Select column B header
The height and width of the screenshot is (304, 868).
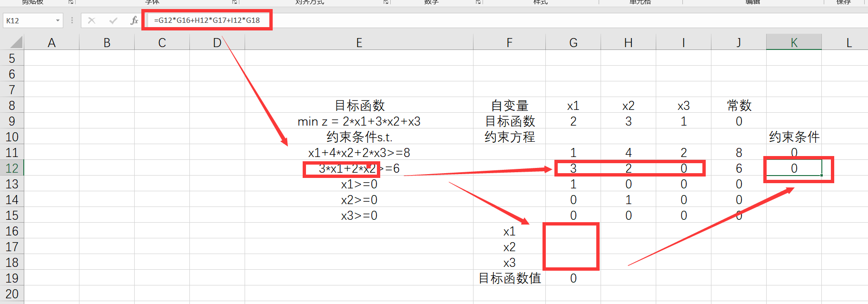(x=107, y=43)
